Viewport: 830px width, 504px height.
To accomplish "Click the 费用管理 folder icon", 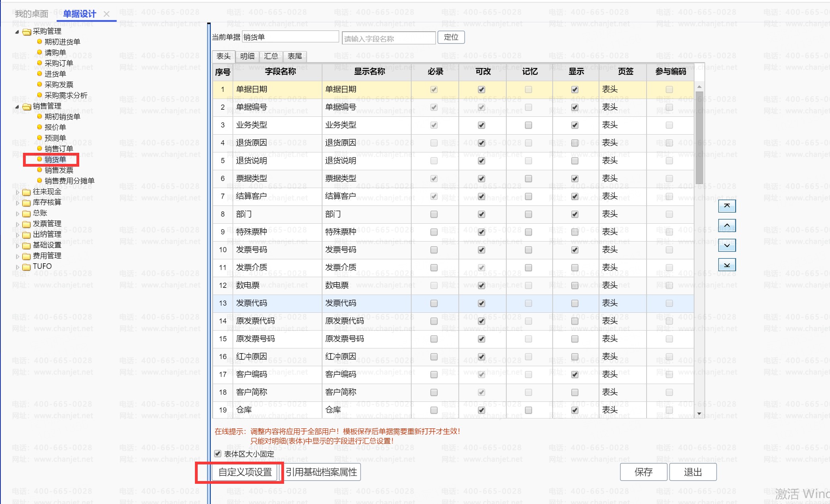I will [x=27, y=256].
